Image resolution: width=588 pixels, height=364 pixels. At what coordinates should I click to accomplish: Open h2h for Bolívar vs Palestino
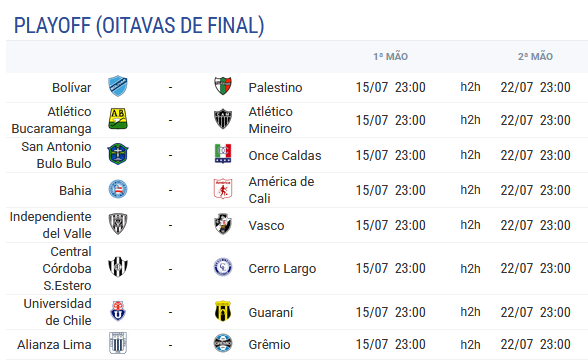[470, 87]
